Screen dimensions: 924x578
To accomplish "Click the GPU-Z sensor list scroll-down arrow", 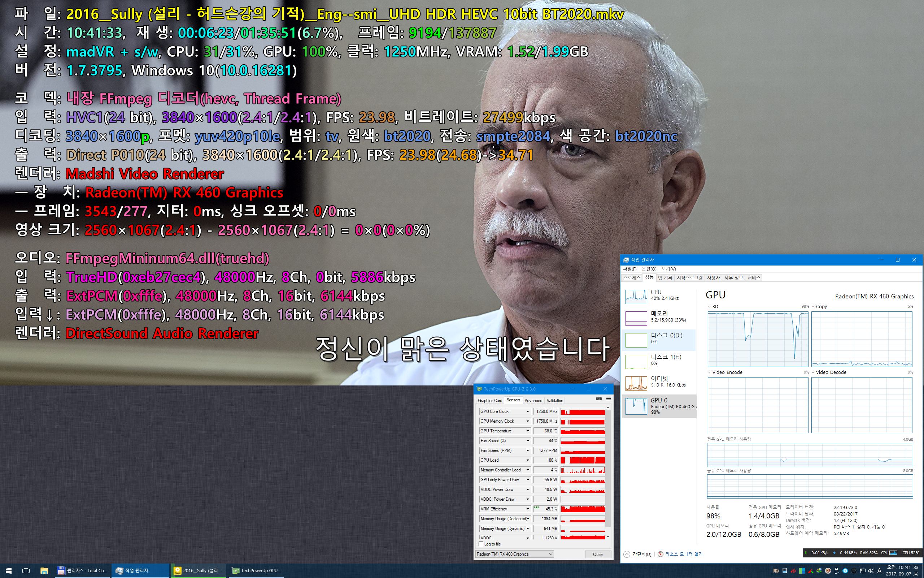I will (608, 536).
